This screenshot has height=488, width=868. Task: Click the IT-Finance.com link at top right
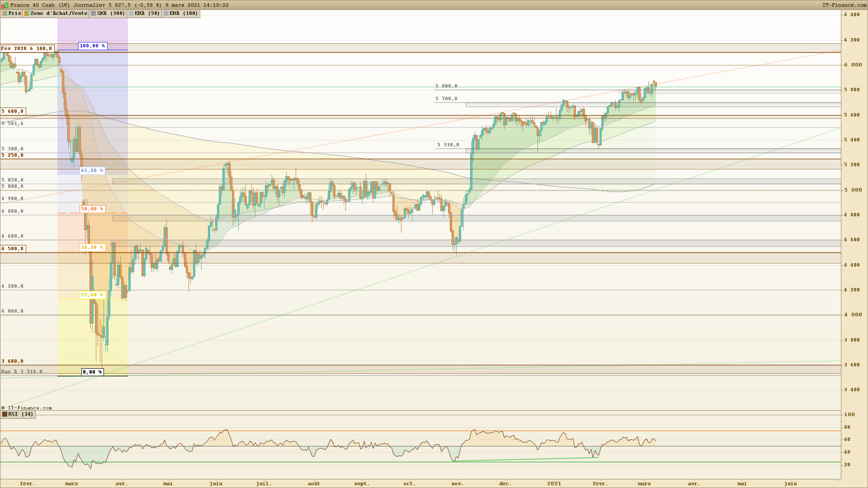844,5
